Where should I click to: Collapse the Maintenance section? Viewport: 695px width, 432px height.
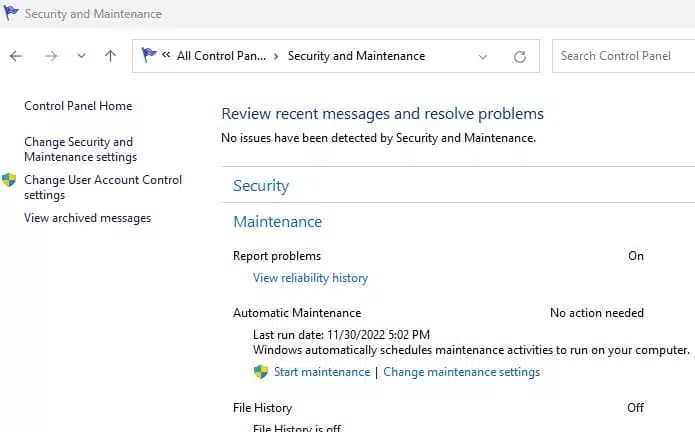pyautogui.click(x=277, y=222)
